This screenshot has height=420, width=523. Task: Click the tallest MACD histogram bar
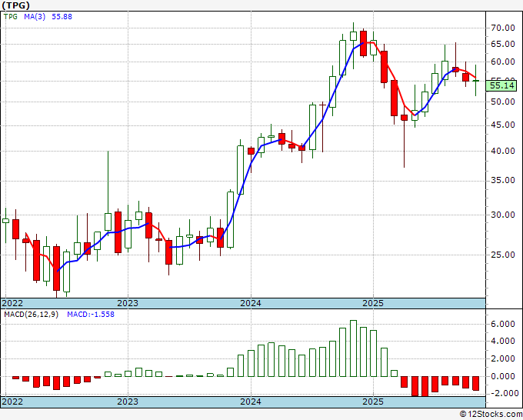pyautogui.click(x=353, y=348)
